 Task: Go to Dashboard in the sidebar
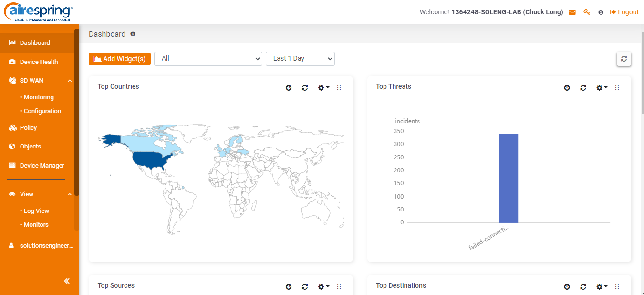pyautogui.click(x=37, y=43)
